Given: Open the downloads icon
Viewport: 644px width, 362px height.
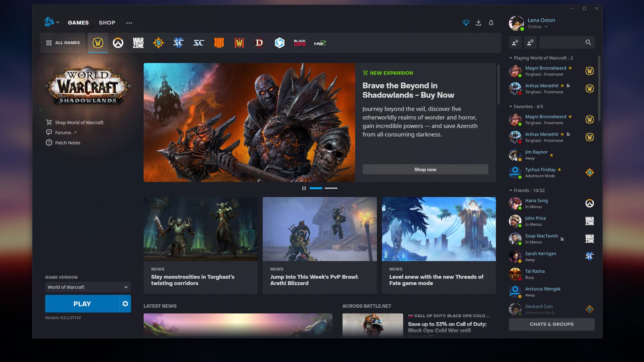Looking at the screenshot, I should pos(479,23).
